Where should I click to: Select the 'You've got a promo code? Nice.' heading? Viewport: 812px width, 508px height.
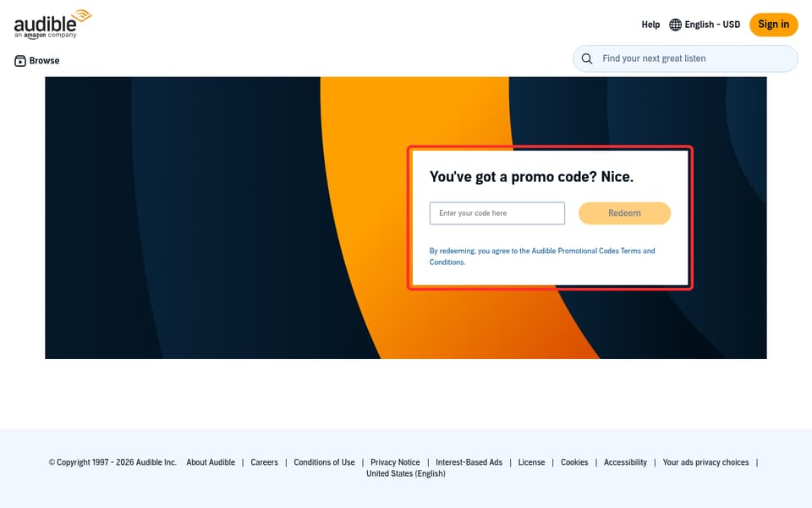(531, 177)
